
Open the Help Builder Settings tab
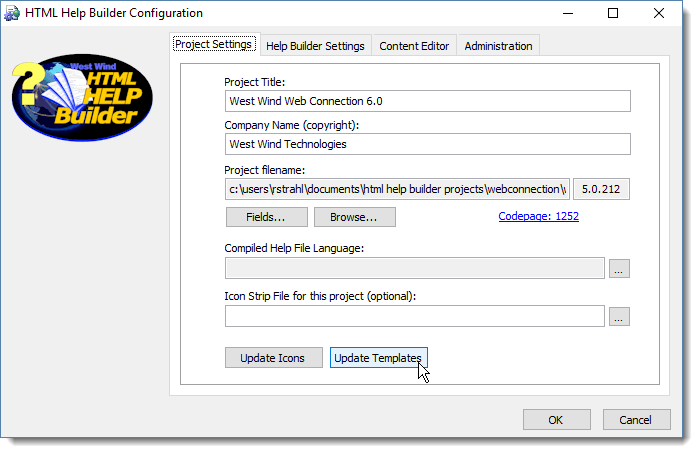click(x=315, y=46)
